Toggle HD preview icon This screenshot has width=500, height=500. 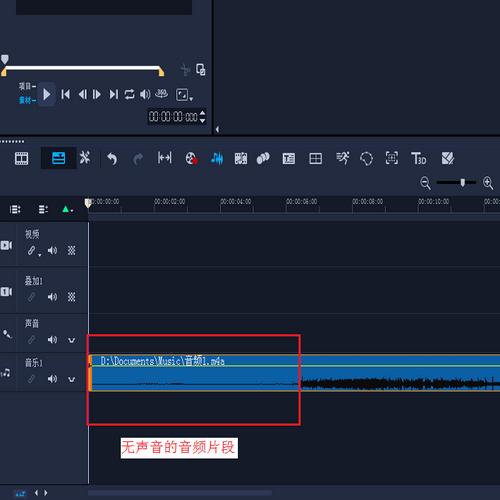pyautogui.click(x=161, y=94)
